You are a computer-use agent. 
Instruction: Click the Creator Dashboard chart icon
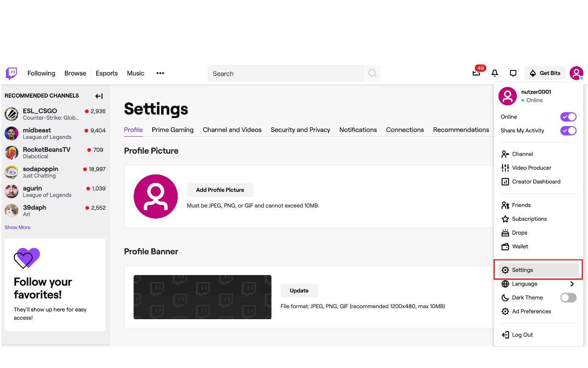[x=505, y=182]
